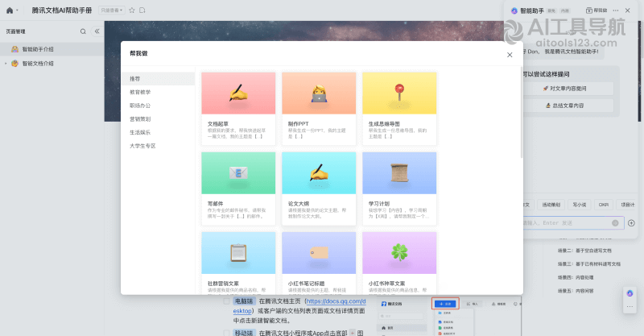Close the 帮我做 dialog
Screen dimensions: 644x336
pyautogui.click(x=510, y=55)
